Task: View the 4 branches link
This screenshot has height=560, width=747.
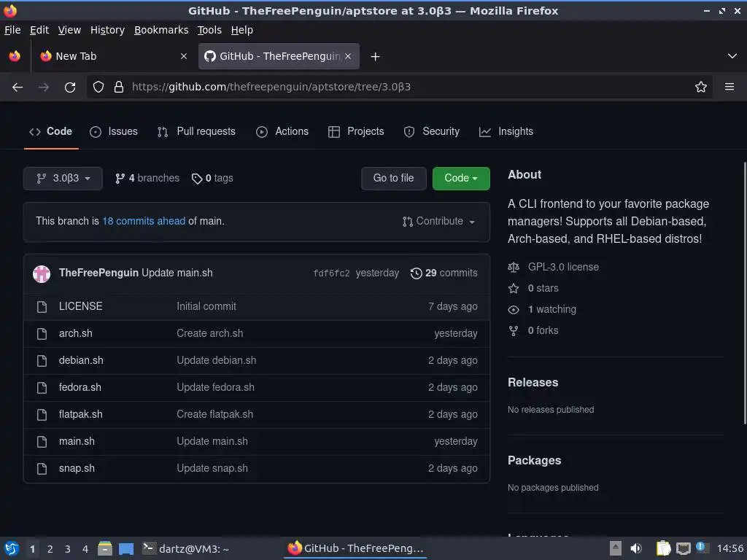Action: [x=147, y=179]
